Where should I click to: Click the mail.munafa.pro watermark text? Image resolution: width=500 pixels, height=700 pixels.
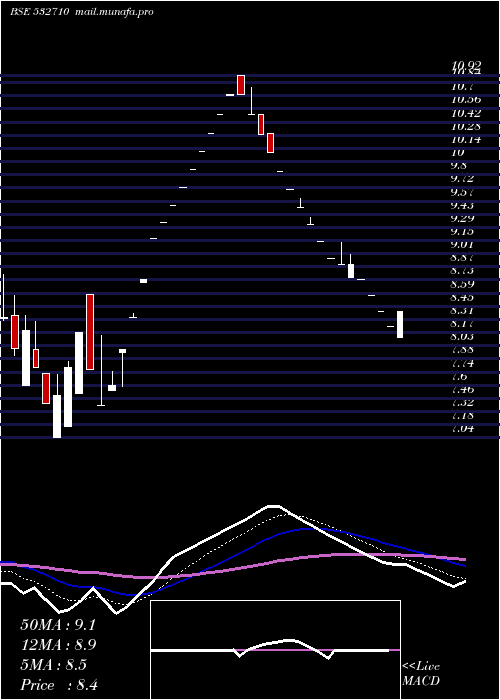[115, 12]
